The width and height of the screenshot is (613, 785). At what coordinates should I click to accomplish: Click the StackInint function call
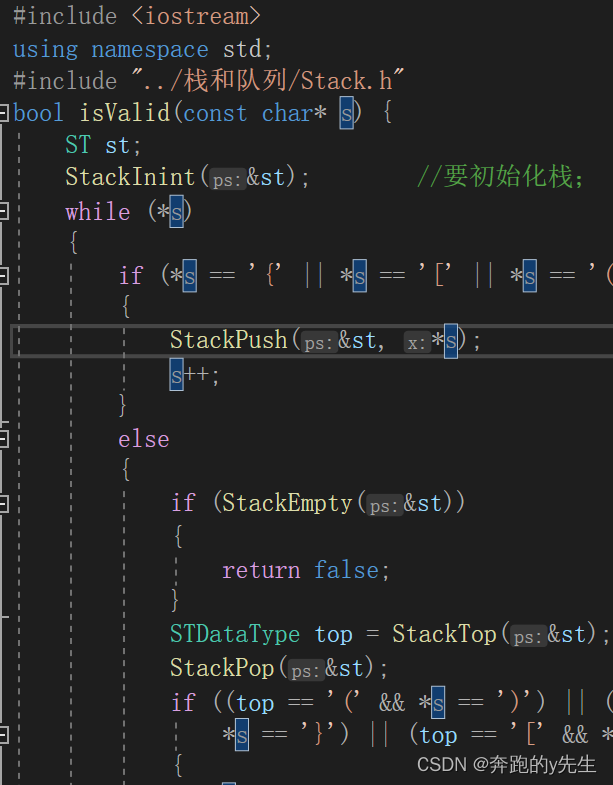click(130, 177)
